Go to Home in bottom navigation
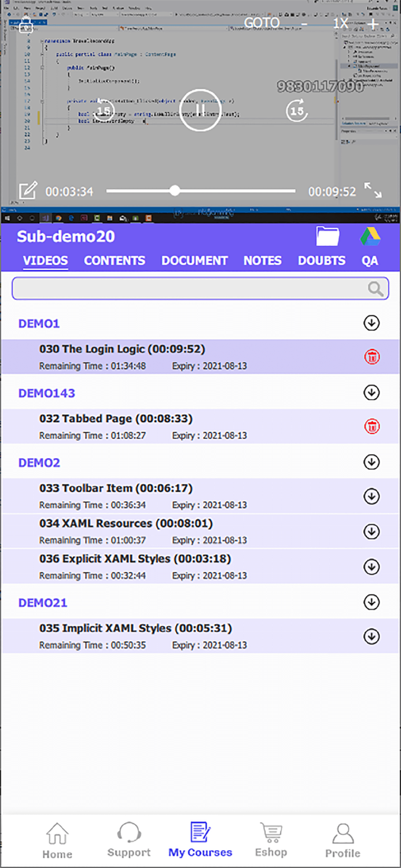The image size is (401, 868). pos(57,841)
